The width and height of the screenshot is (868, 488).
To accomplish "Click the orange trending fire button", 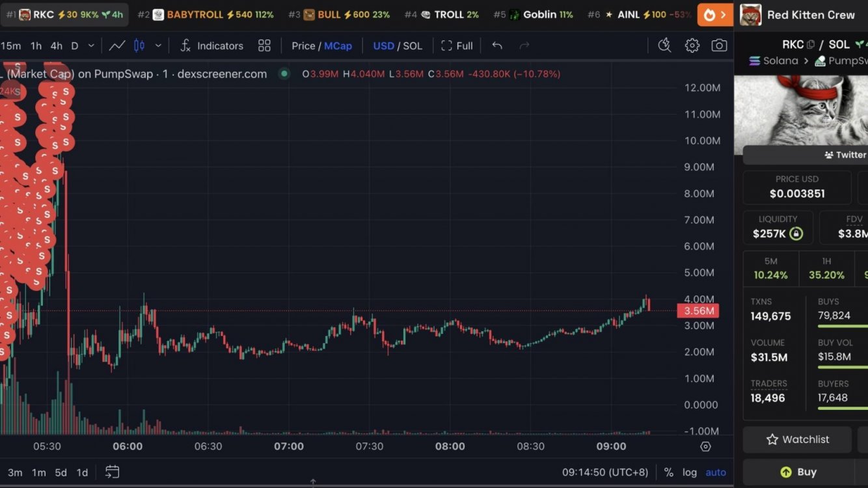I will (715, 14).
